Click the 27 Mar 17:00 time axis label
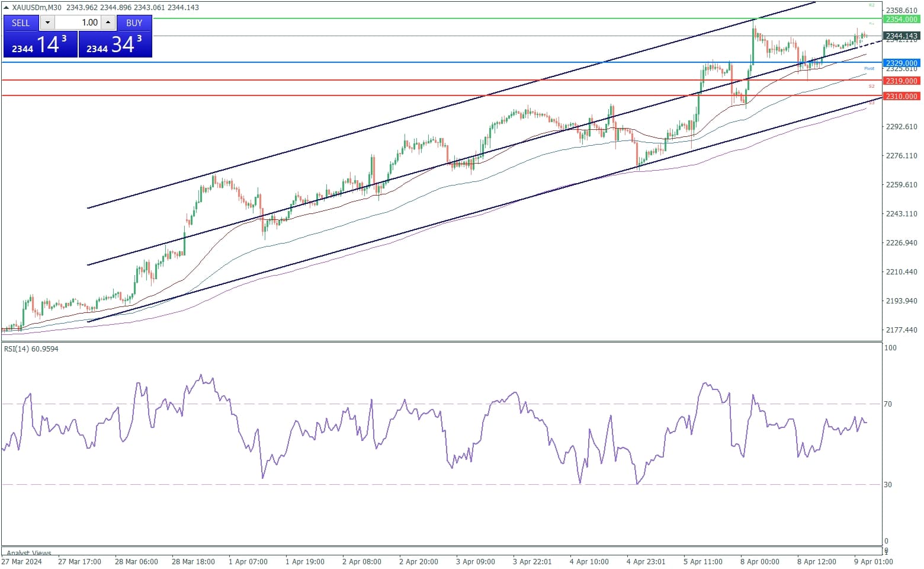Screen dimensions: 924x569 pyautogui.click(x=79, y=562)
